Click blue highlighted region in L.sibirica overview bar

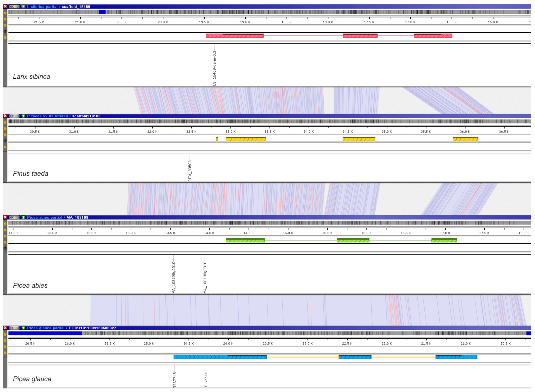pyautogui.click(x=102, y=12)
